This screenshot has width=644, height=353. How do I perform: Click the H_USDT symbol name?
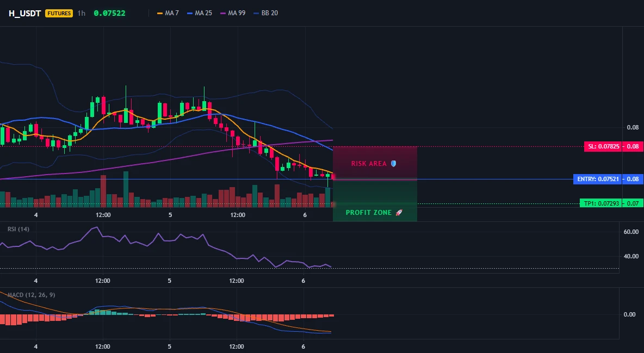tap(24, 13)
